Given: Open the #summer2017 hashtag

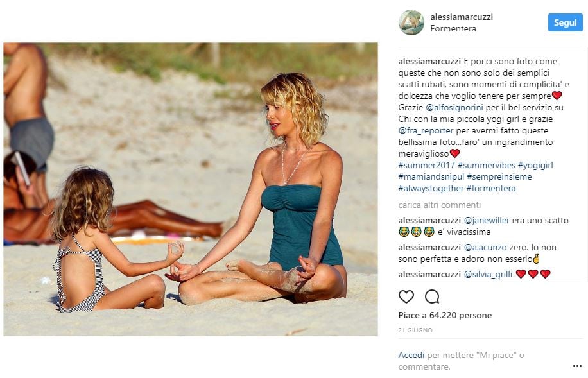Looking at the screenshot, I should (x=426, y=166).
